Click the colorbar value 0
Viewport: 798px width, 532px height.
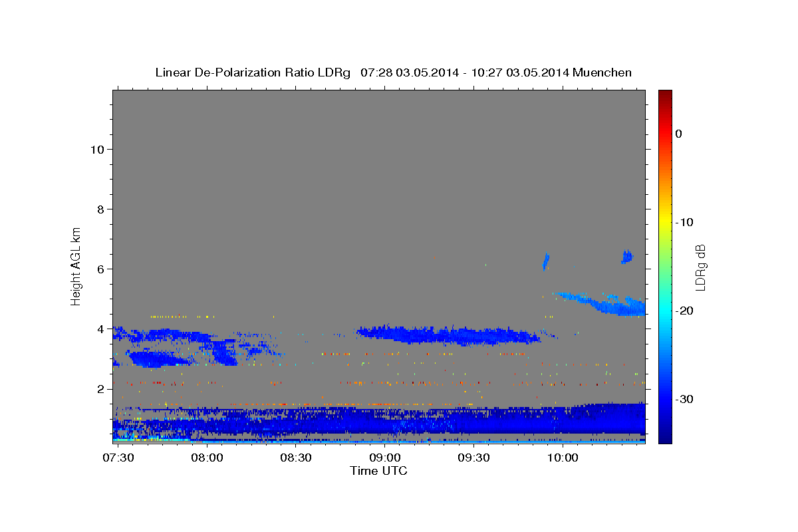point(679,134)
